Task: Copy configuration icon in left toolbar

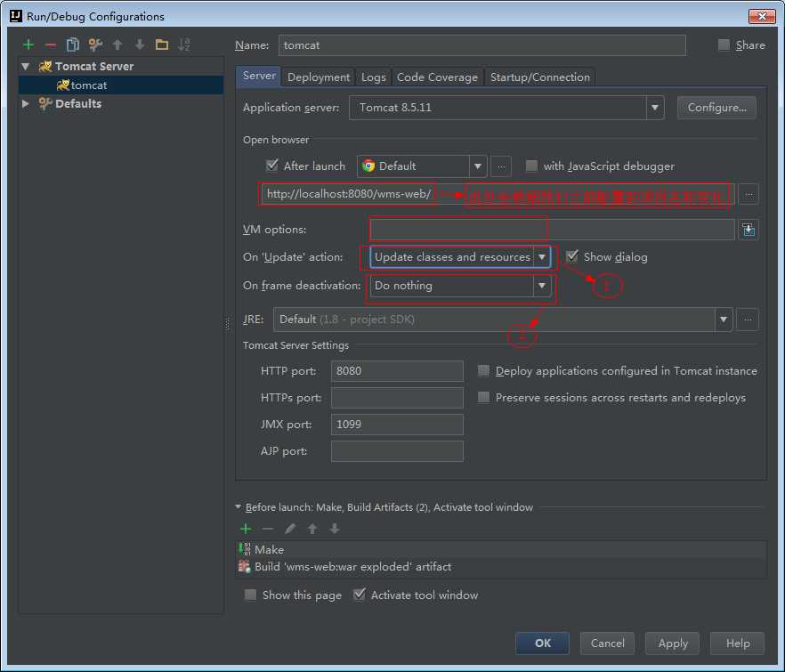Action: click(x=73, y=45)
